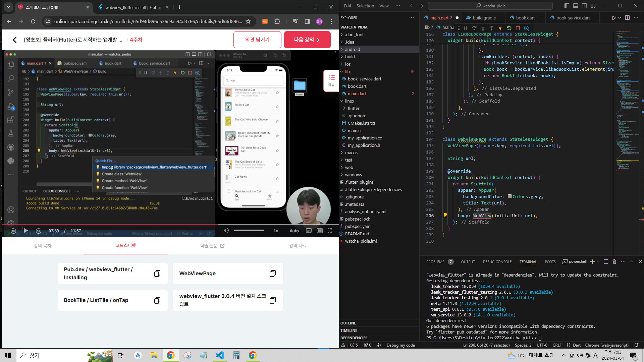Open the Flutter widget inspector icon
The height and width of the screenshot is (362, 644).
527,28
